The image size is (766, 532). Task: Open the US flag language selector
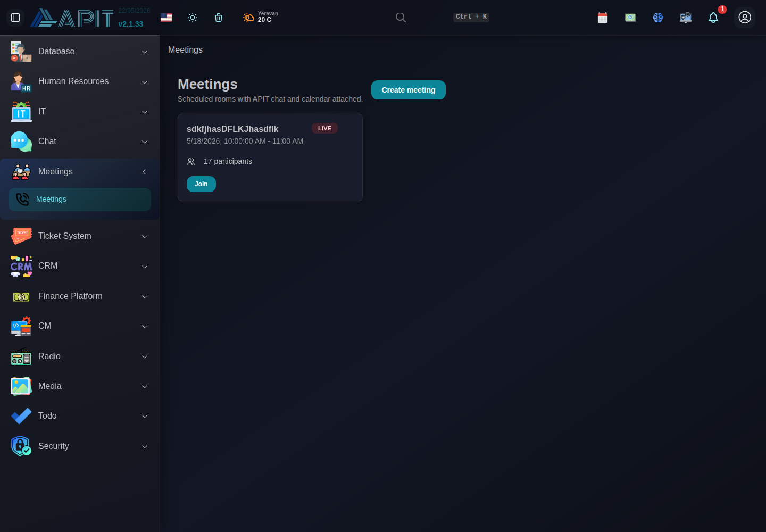point(166,18)
